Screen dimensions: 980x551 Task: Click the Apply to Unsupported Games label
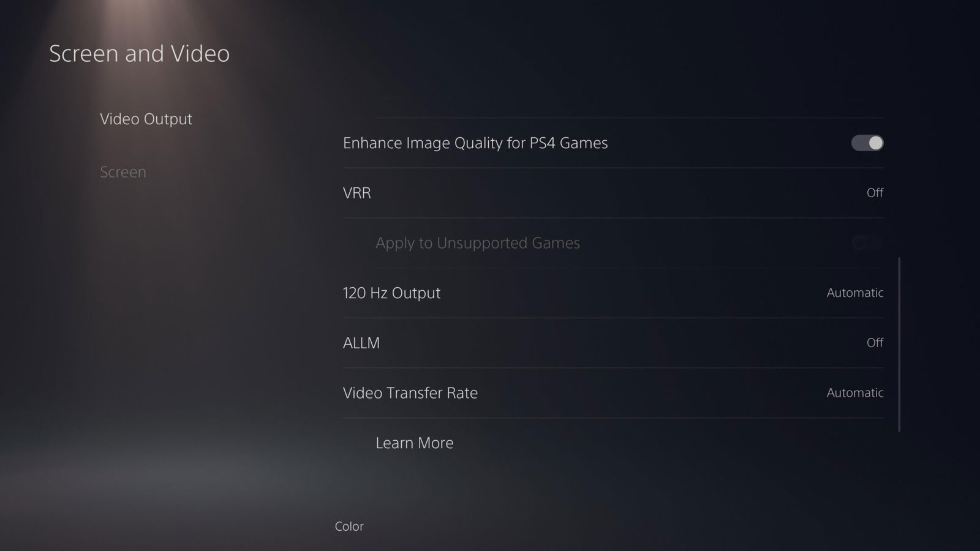point(478,243)
